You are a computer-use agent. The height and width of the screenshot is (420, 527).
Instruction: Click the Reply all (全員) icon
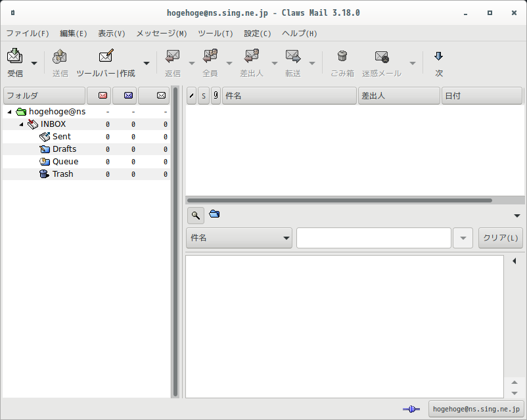(x=210, y=56)
